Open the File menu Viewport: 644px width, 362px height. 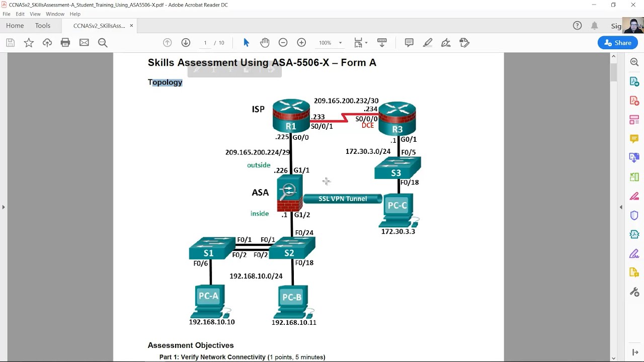tap(7, 14)
